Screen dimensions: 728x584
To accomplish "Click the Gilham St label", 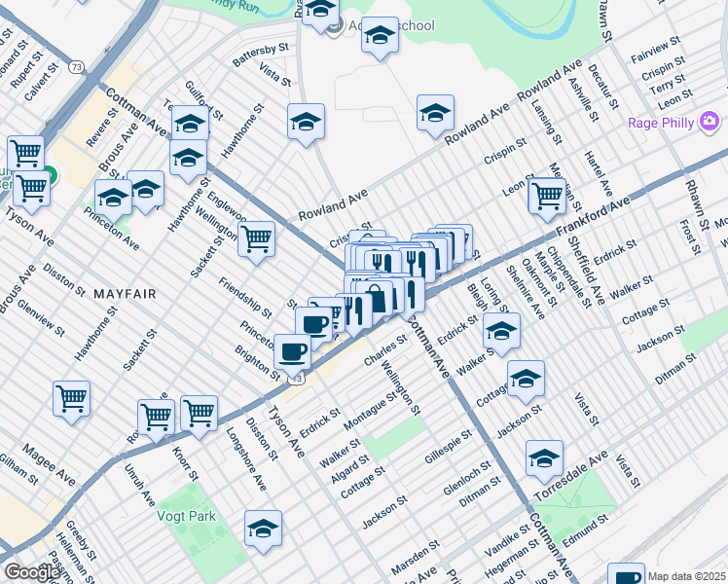I will click(x=18, y=469).
